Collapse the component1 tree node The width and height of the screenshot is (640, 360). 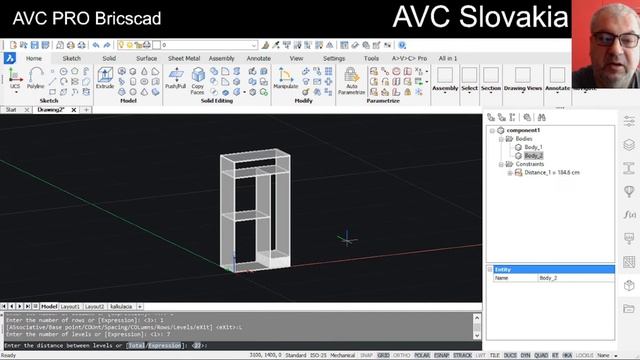492,131
